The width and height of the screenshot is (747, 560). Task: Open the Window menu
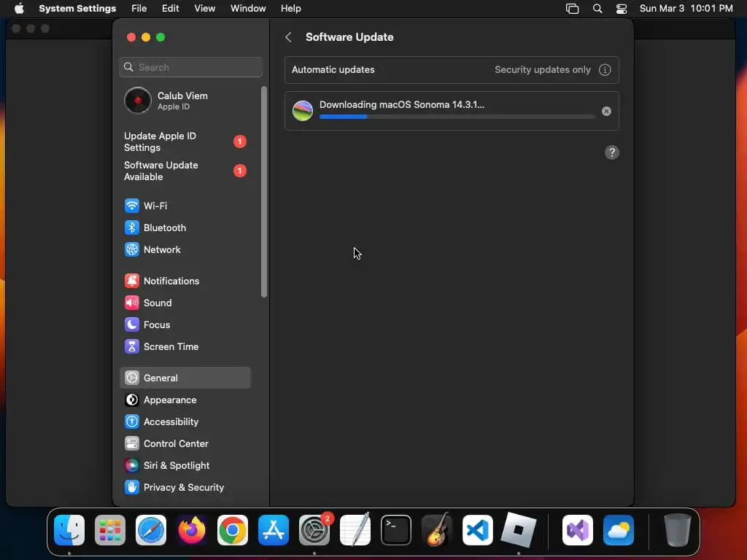click(248, 9)
